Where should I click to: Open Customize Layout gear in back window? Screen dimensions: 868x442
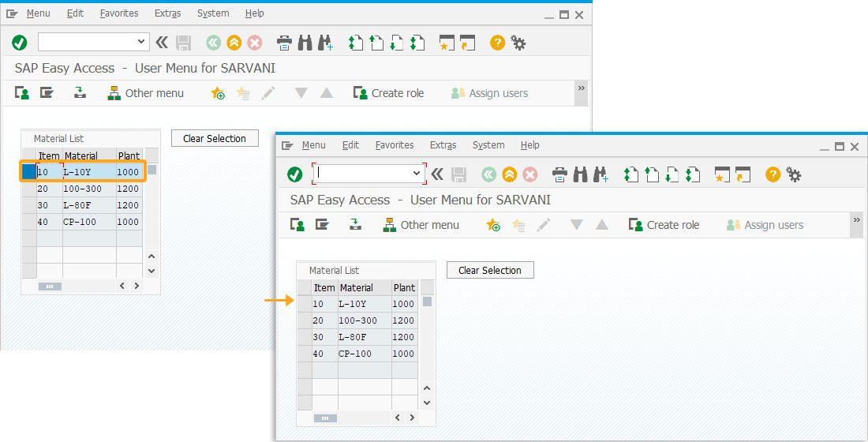(518, 43)
